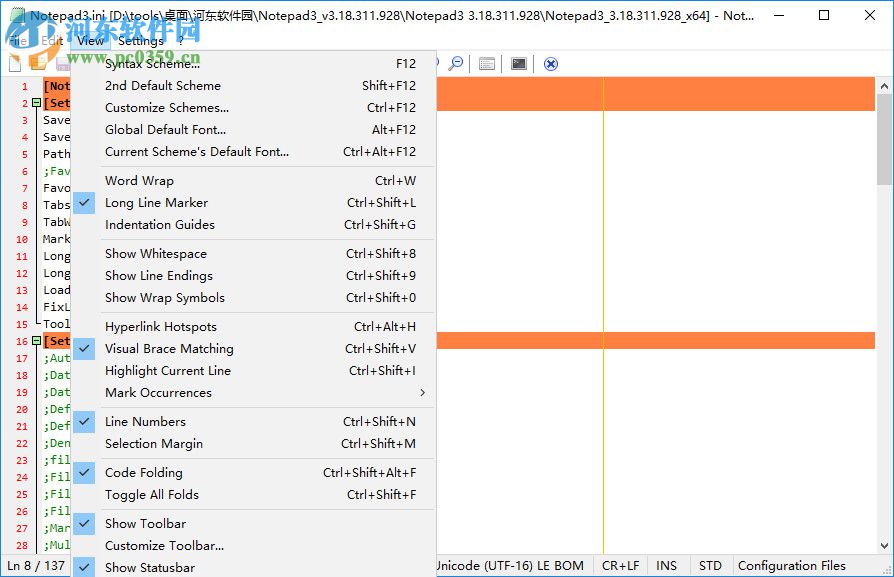Collapse the fold marker on line 2

36,103
